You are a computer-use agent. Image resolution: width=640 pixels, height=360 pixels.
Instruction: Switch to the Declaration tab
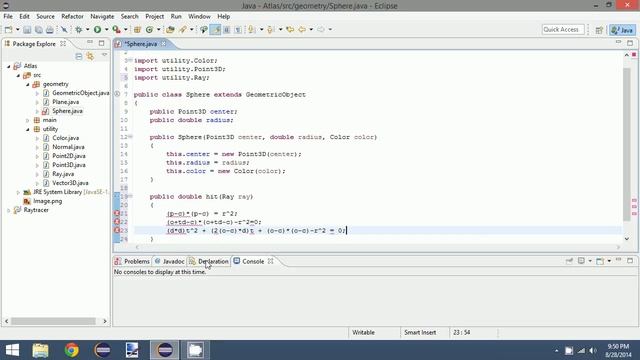click(x=209, y=261)
